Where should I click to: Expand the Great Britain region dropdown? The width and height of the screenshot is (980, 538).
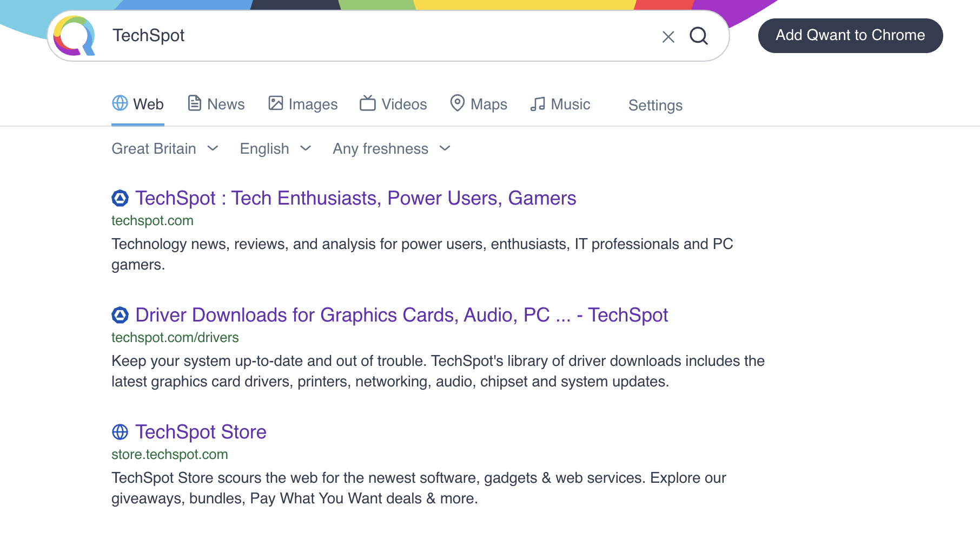pyautogui.click(x=165, y=148)
